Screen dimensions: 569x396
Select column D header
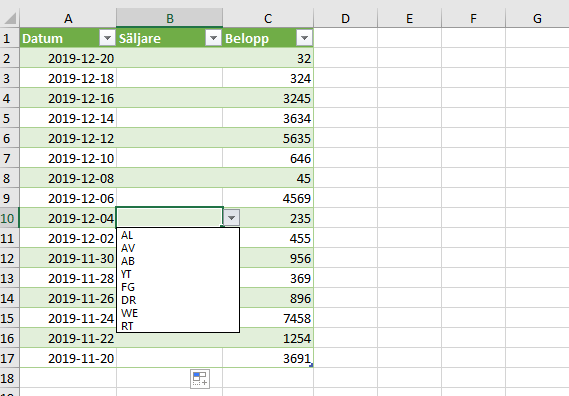(x=345, y=18)
